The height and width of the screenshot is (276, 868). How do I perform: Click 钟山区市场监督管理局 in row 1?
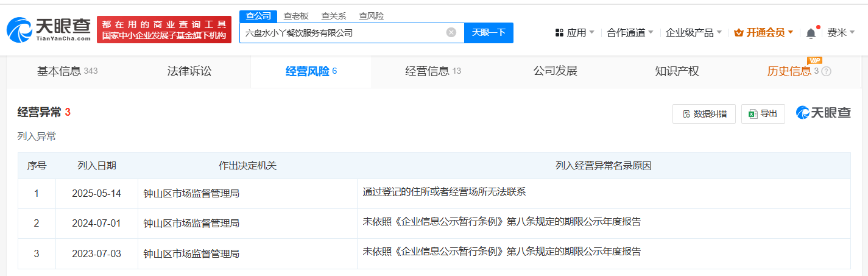[x=191, y=194]
